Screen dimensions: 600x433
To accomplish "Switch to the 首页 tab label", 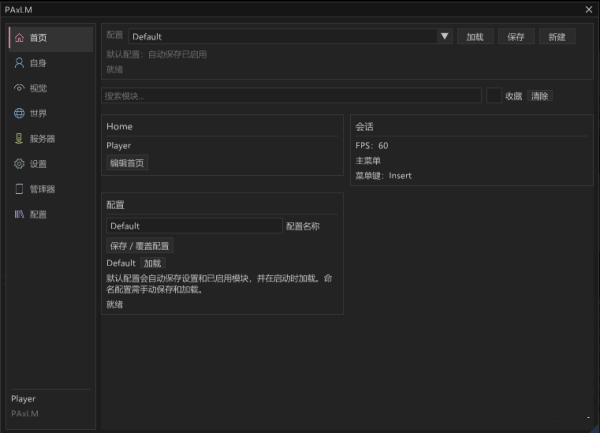I will (38, 38).
